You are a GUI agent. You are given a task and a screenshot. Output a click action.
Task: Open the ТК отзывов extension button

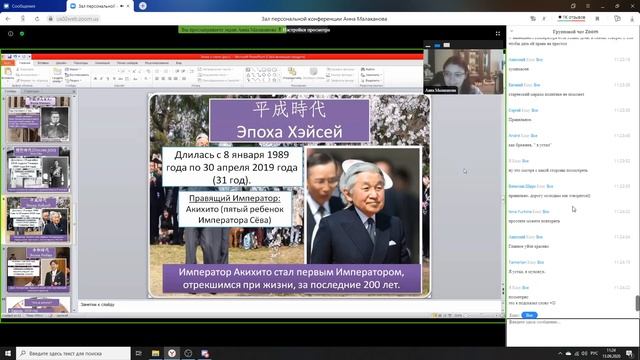click(x=571, y=18)
